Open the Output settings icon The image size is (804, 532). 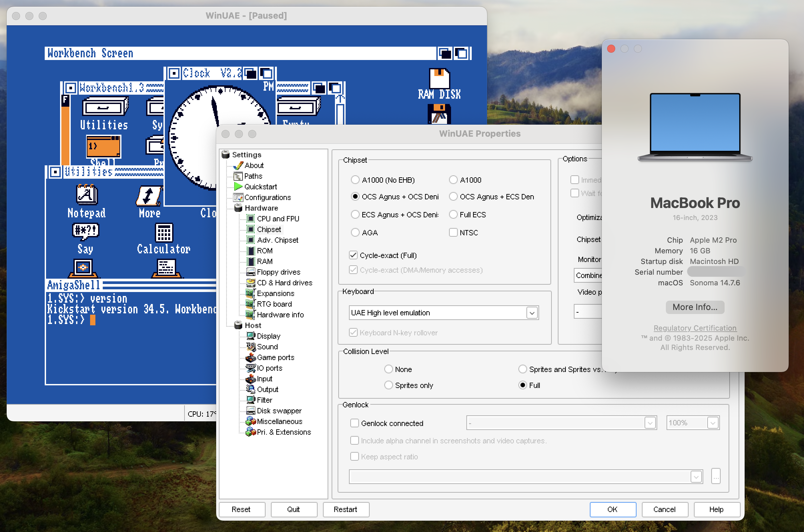[251, 389]
